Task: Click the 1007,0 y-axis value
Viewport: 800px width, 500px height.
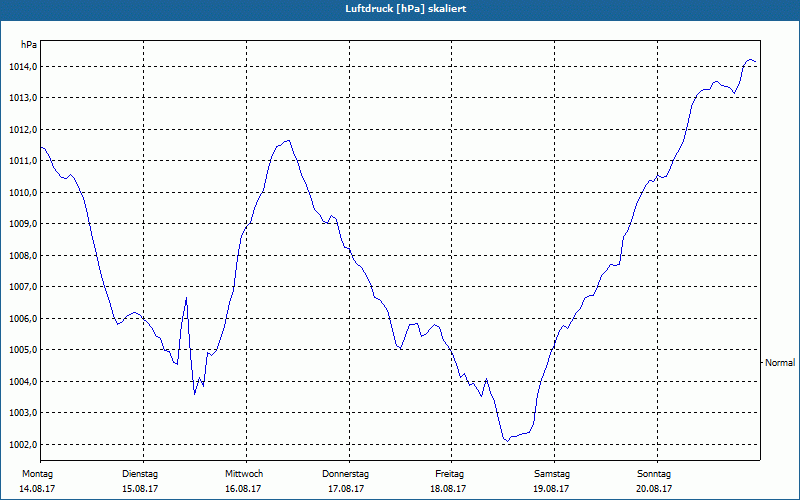Action: click(23, 287)
